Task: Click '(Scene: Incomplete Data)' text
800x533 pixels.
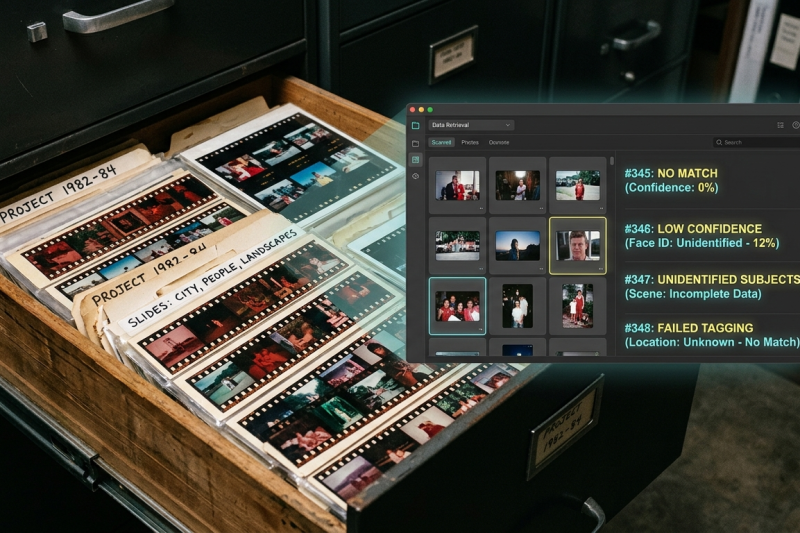Action: pyautogui.click(x=693, y=294)
